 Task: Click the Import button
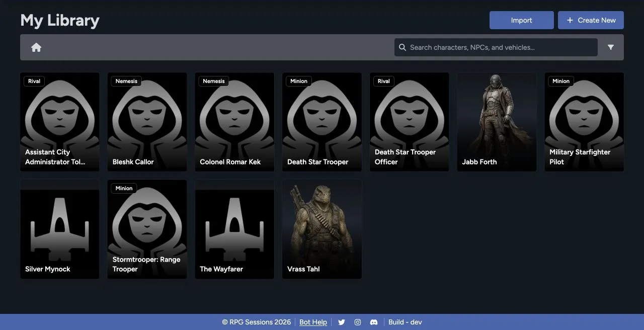(x=522, y=20)
